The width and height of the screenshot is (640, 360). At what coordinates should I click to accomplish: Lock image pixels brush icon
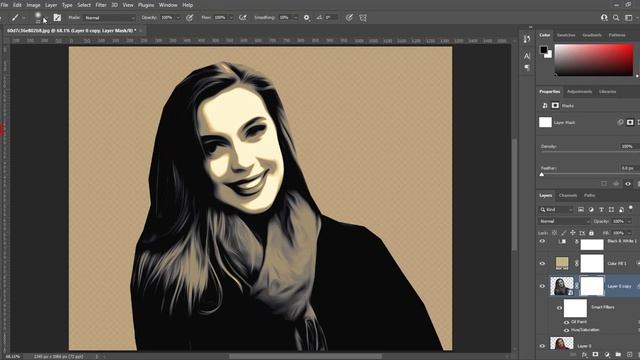coord(564,233)
